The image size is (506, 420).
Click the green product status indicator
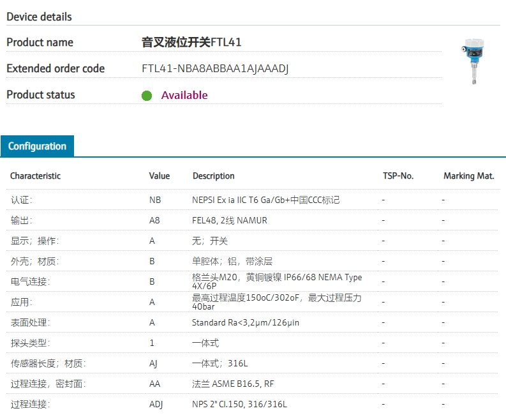pyautogui.click(x=147, y=96)
